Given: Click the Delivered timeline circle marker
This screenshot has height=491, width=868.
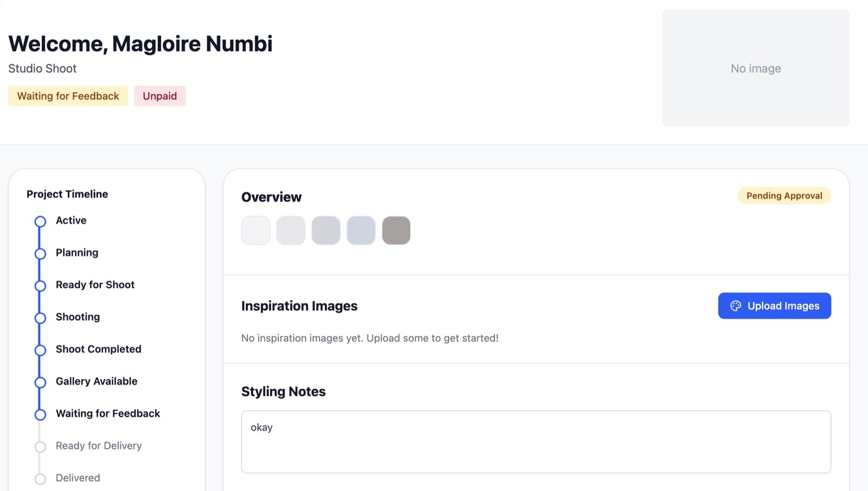Looking at the screenshot, I should [x=40, y=479].
